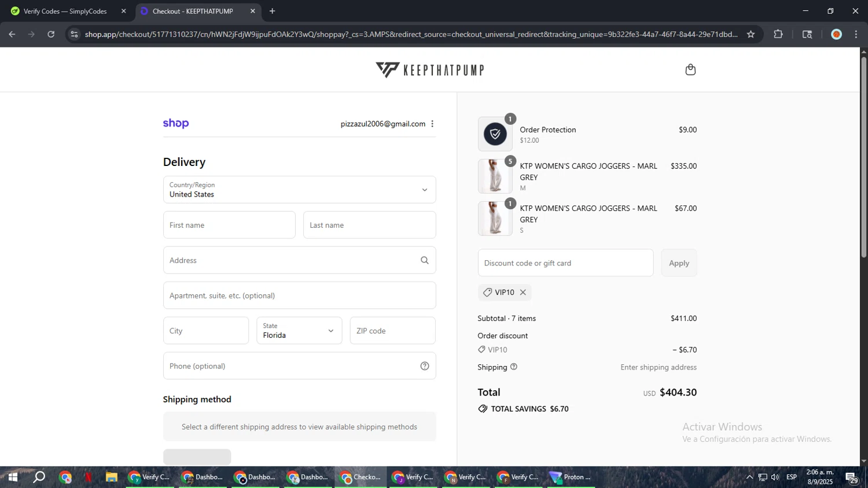Expand the Country/Region dropdown
The image size is (868, 488).
point(299,190)
